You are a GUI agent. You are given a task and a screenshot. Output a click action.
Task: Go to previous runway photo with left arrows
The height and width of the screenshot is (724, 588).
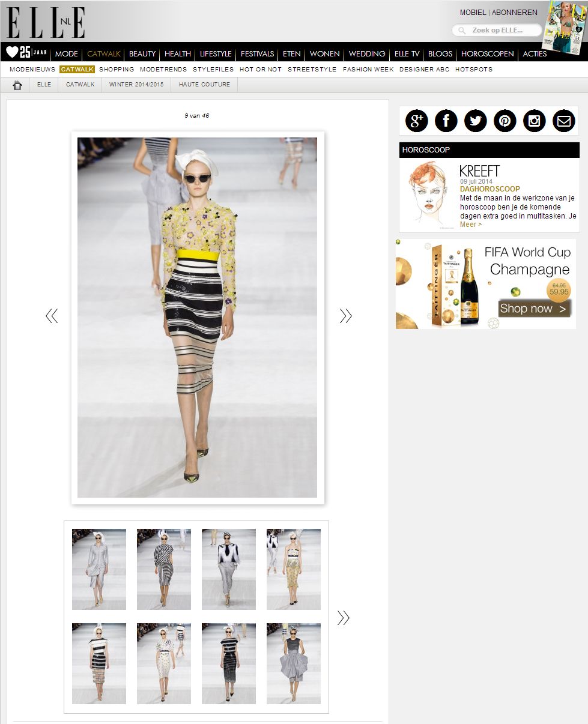(x=52, y=316)
